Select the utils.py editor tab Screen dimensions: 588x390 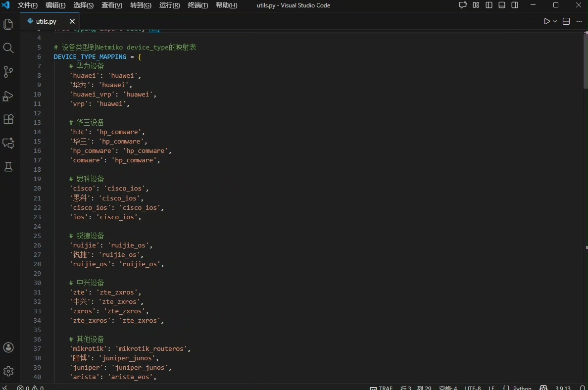point(46,22)
